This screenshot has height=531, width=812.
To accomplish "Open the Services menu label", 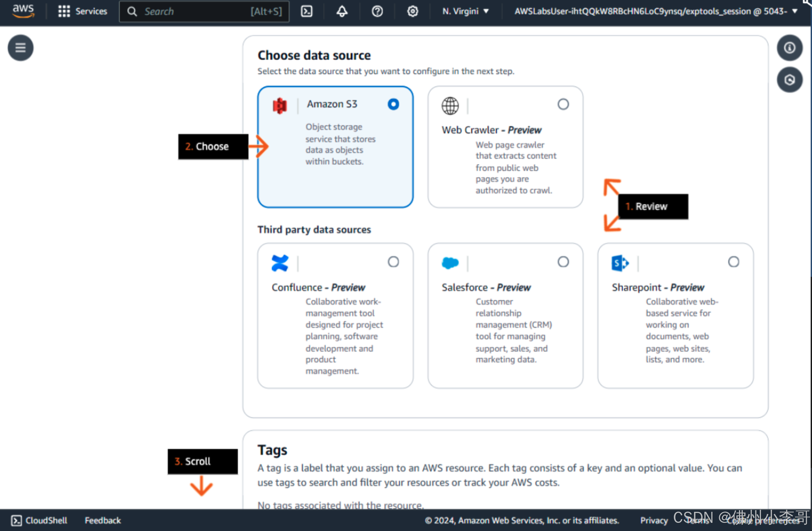I will pyautogui.click(x=91, y=11).
